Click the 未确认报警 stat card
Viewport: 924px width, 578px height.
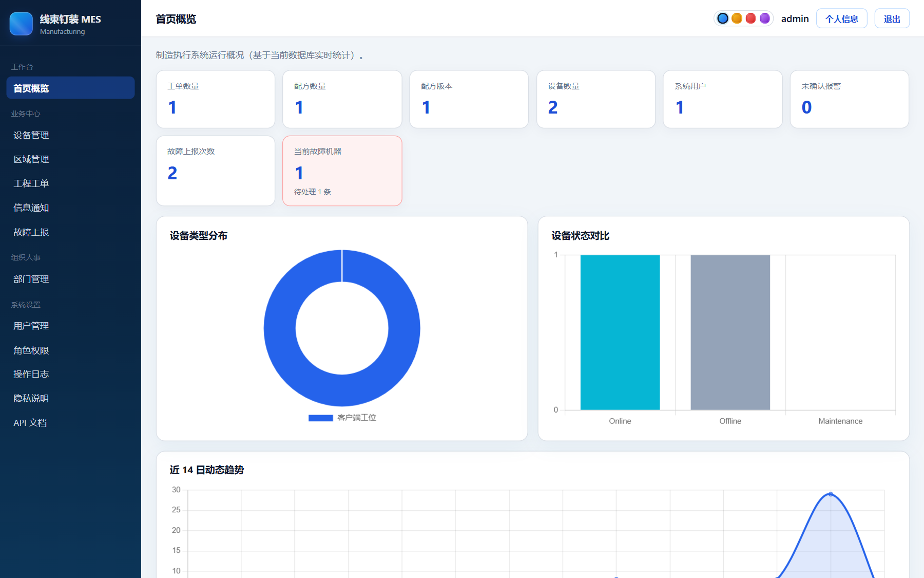[x=850, y=99]
